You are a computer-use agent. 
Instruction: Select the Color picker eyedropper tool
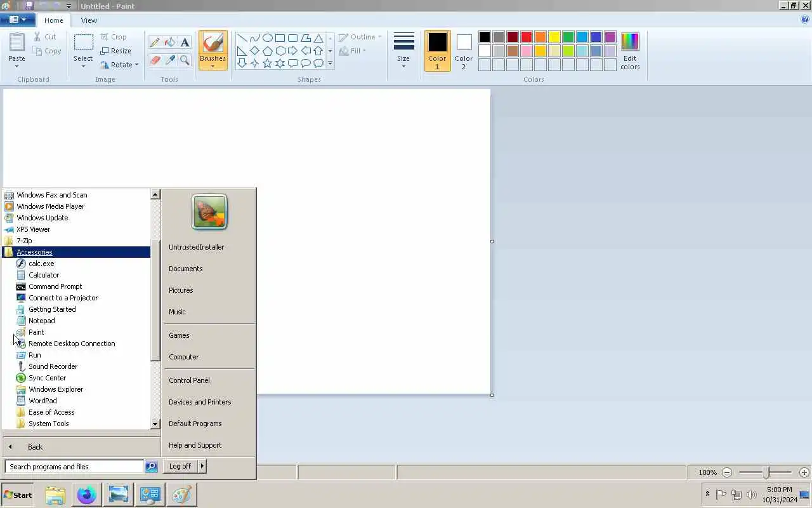(169, 60)
